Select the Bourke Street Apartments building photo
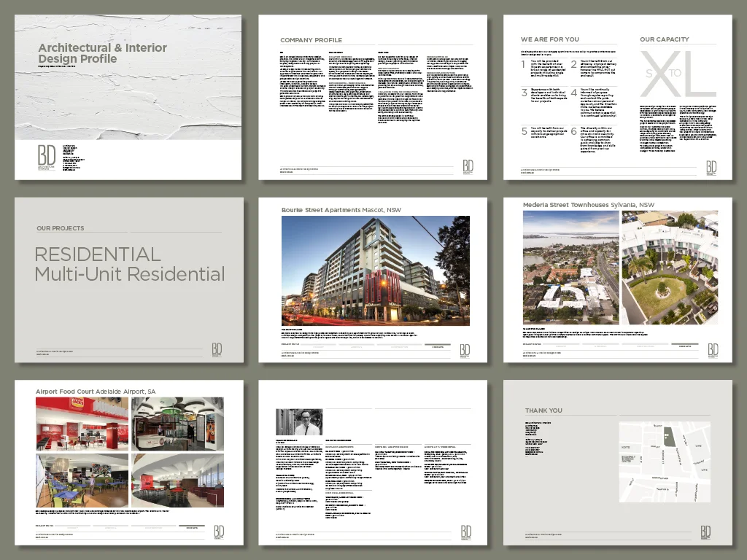The width and height of the screenshot is (747, 560). point(376,271)
